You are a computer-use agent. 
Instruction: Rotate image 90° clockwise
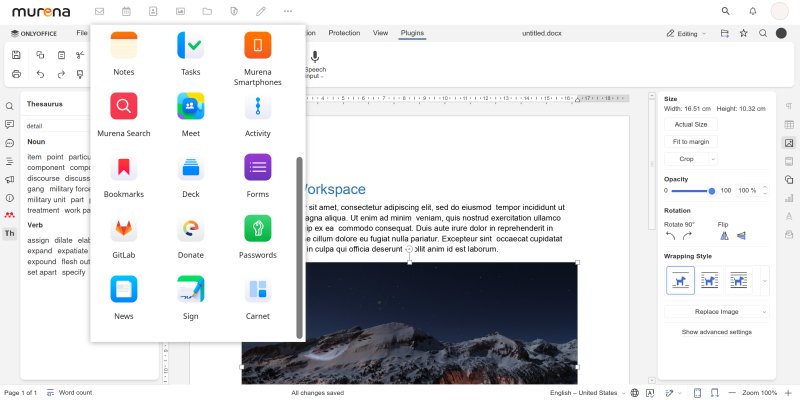687,236
